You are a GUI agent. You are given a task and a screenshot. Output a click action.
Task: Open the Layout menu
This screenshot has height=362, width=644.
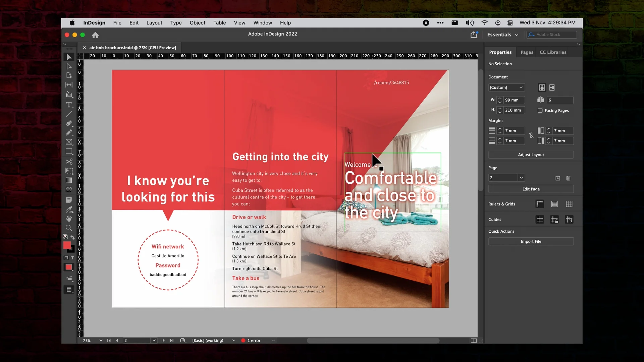click(154, 23)
